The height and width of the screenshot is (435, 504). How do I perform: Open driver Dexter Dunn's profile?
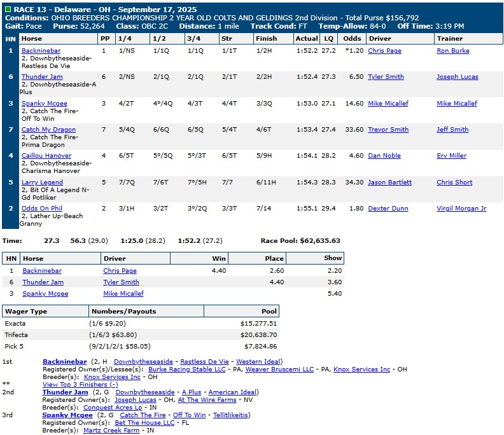[x=389, y=209]
